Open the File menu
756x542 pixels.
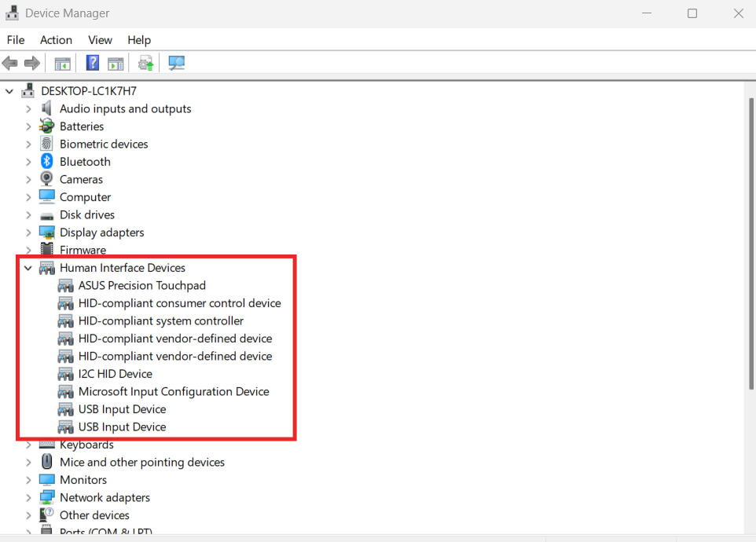[x=15, y=39]
